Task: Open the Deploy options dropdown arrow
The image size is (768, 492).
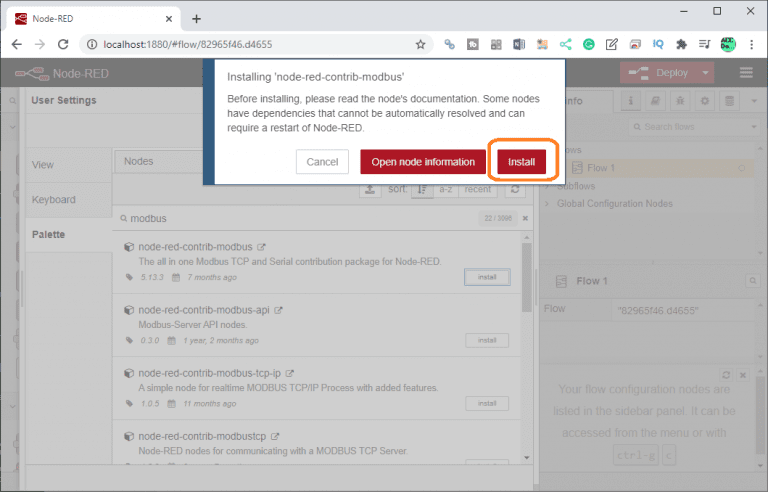Action: tap(707, 73)
